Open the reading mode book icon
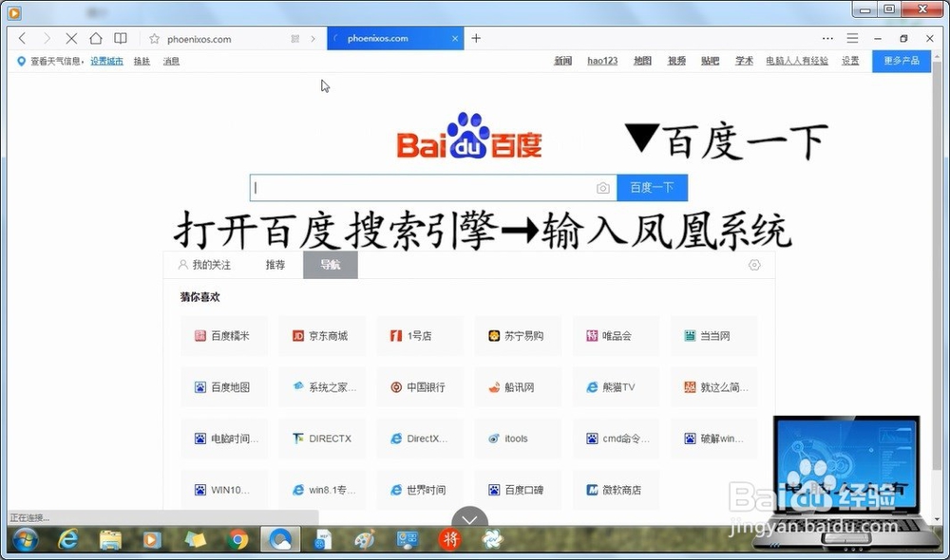950x560 pixels. pos(121,38)
